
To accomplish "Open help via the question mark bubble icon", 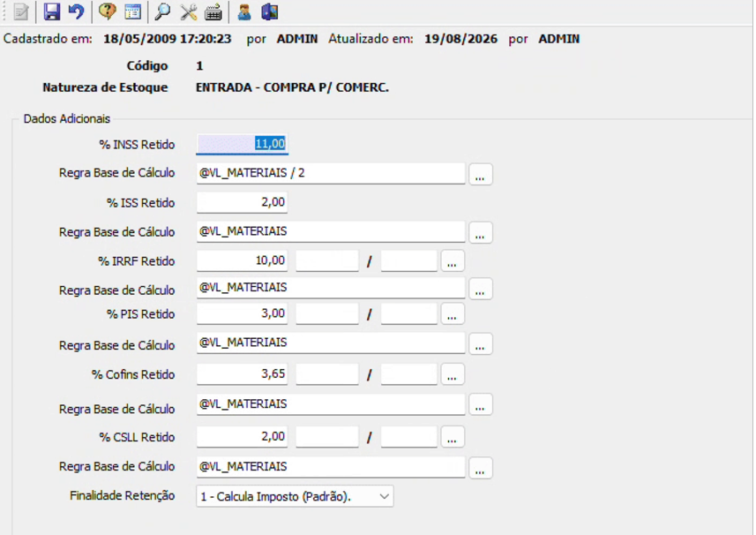I will [107, 11].
